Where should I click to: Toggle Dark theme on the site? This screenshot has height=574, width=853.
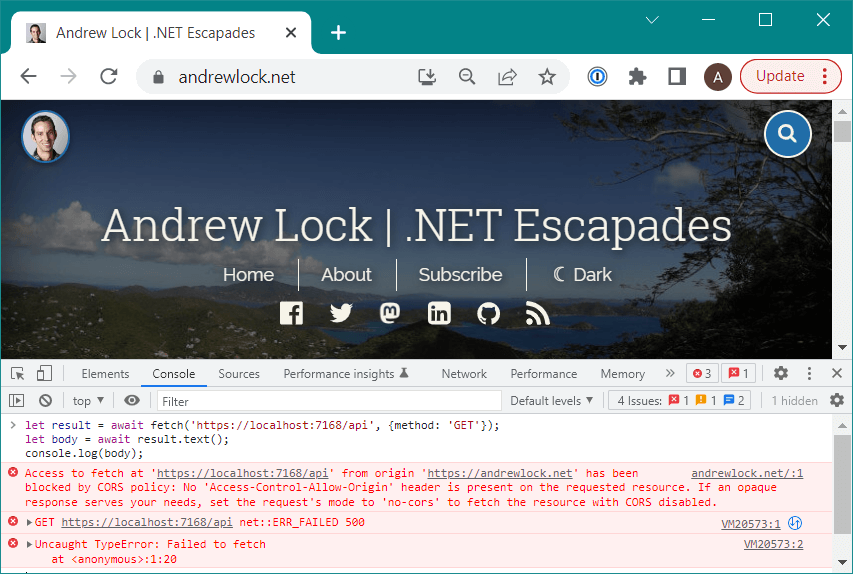pyautogui.click(x=582, y=275)
